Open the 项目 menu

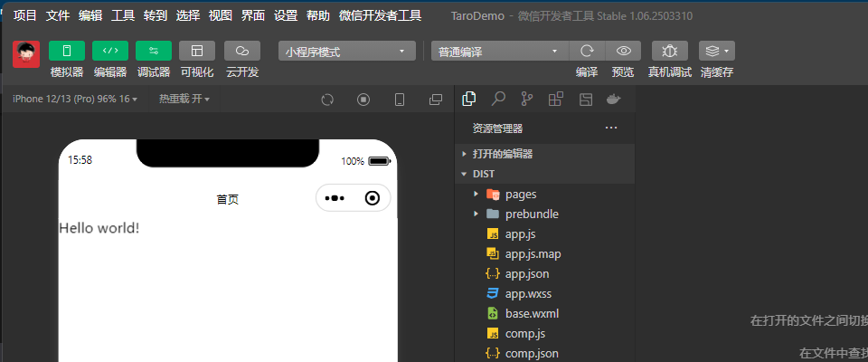click(25, 15)
